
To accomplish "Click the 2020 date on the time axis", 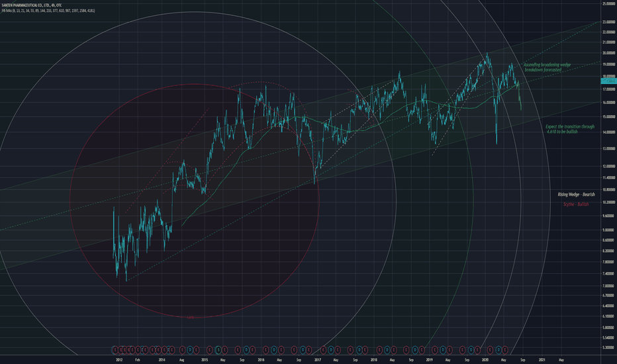I will [485, 359].
